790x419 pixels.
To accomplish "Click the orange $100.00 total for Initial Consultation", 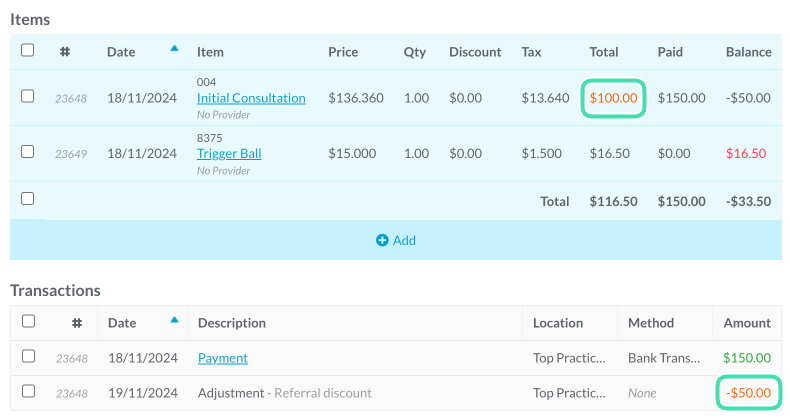I will click(613, 98).
